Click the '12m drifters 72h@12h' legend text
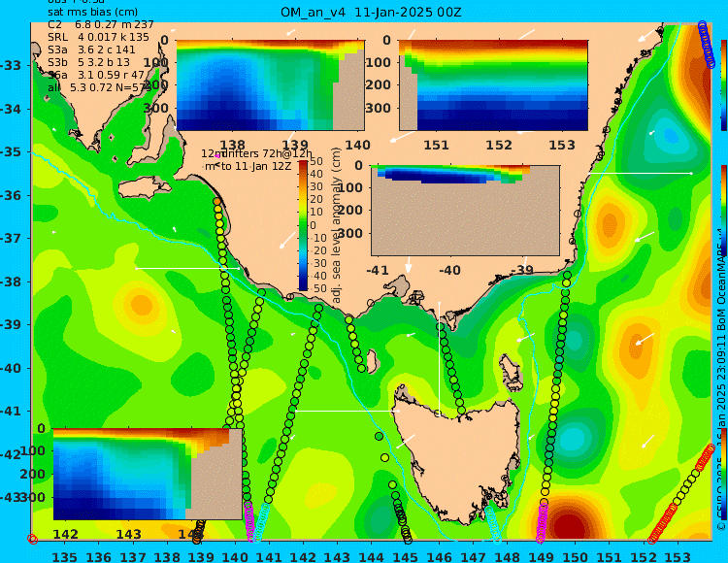728x563 pixels. 256,153
